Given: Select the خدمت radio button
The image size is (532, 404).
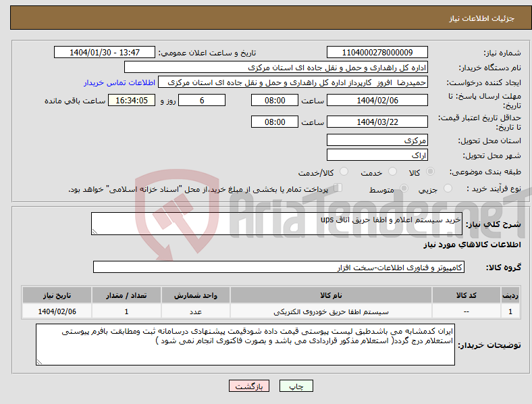Looking at the screenshot, I should point(392,172).
